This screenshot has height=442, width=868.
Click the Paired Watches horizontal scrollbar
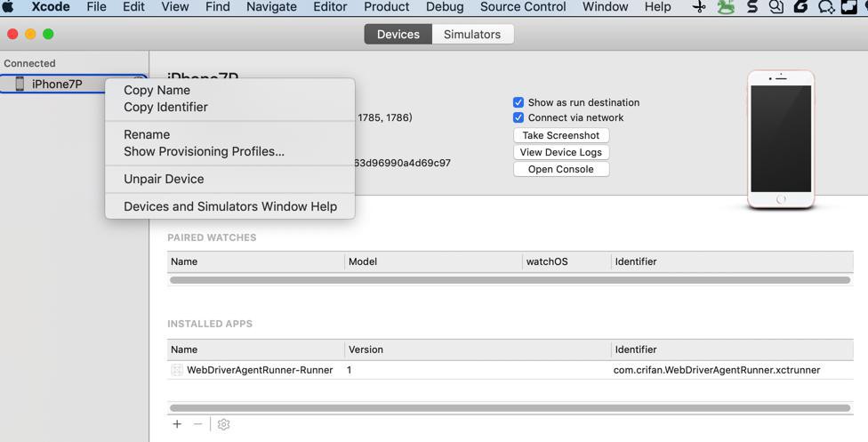[510, 280]
